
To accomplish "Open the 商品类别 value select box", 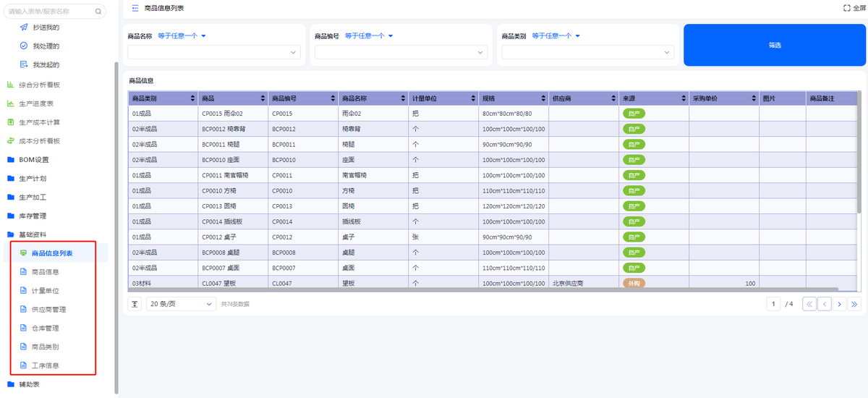I will pyautogui.click(x=588, y=52).
